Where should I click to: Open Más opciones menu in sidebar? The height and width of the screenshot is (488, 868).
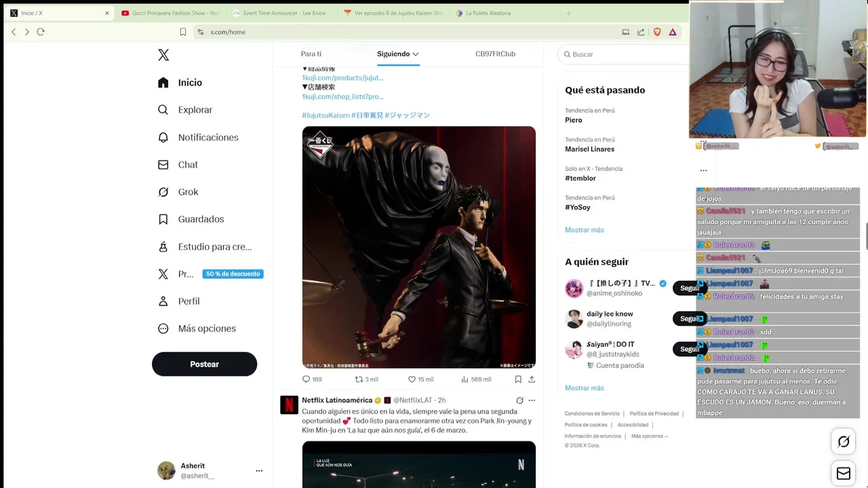[197, 329]
